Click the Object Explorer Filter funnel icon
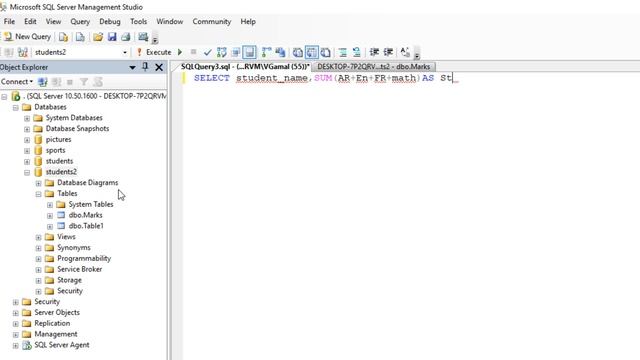640x360 pixels. click(84, 82)
